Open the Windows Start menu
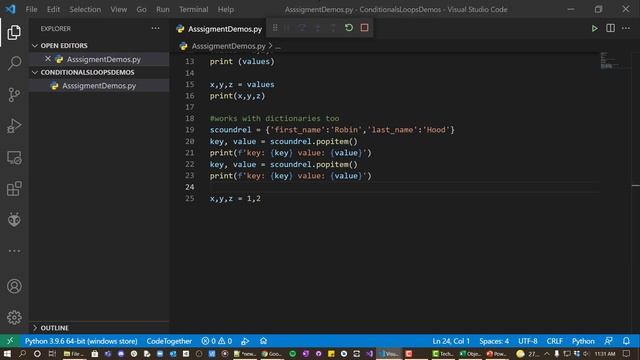 7,353
